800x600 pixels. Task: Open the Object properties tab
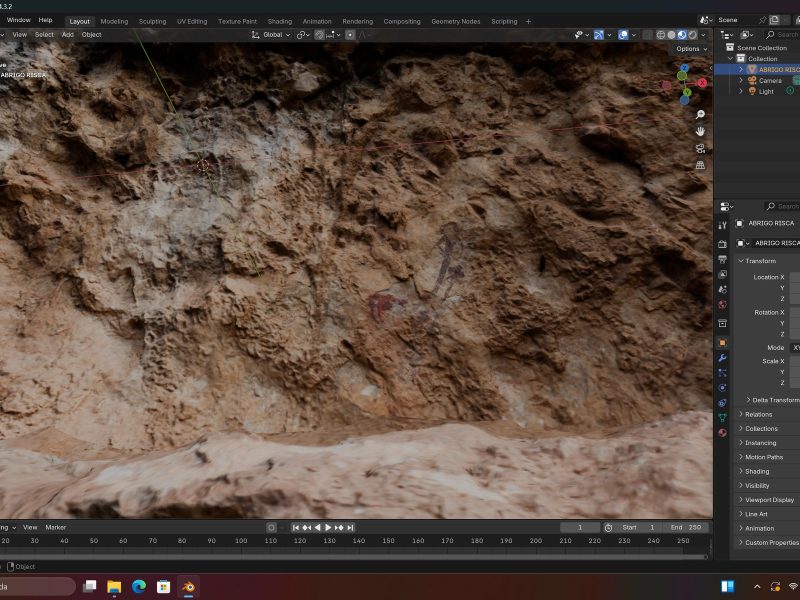point(722,342)
